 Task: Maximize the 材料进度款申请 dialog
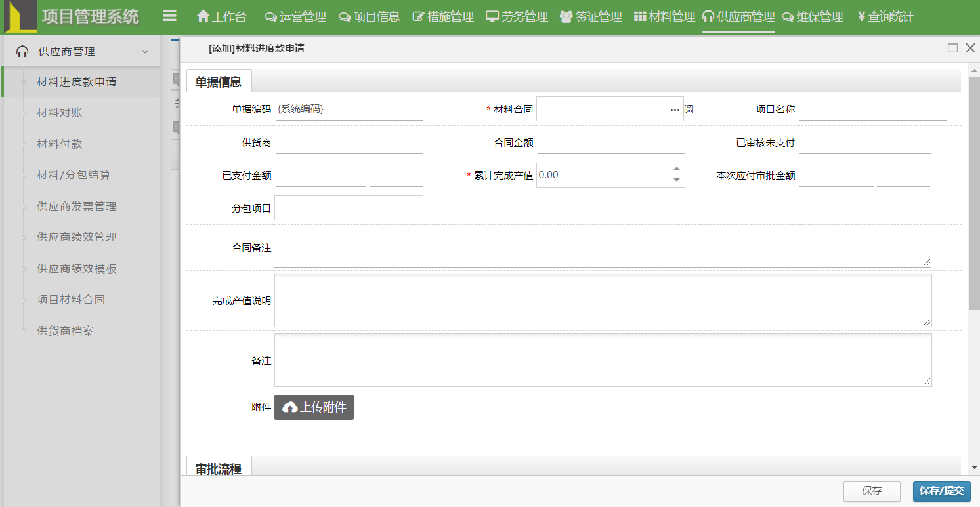[x=952, y=48]
